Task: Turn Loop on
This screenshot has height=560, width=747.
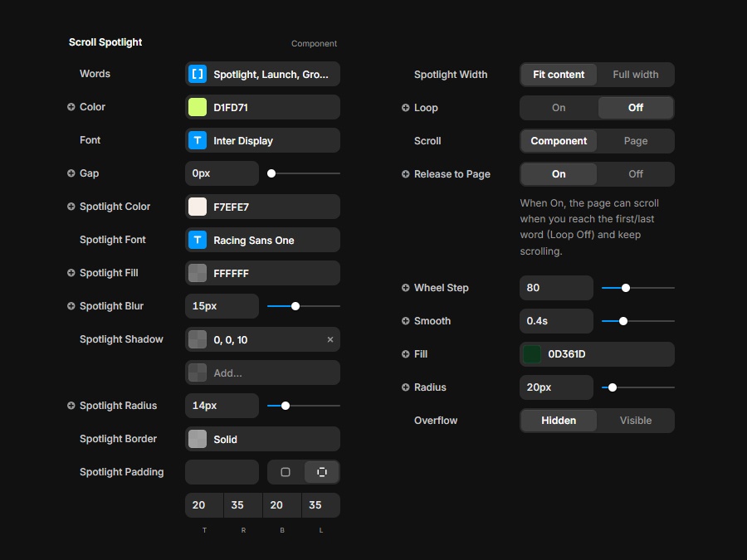Action: 559,108
